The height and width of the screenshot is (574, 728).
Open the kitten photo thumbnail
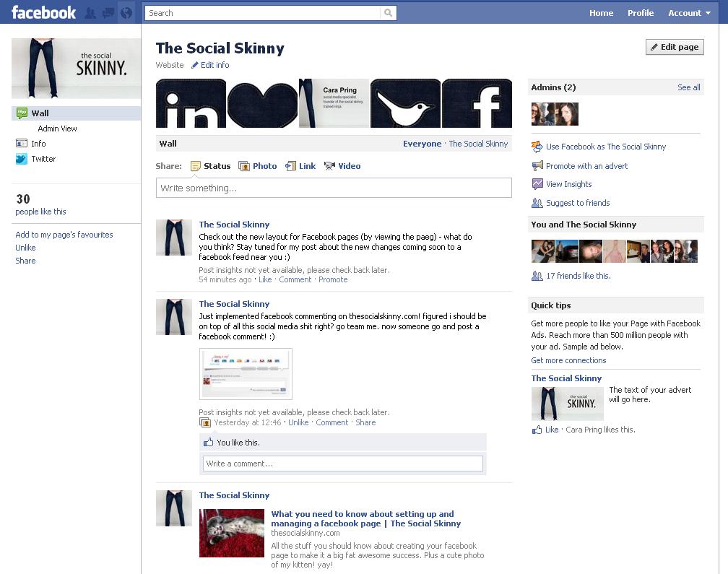click(x=232, y=533)
